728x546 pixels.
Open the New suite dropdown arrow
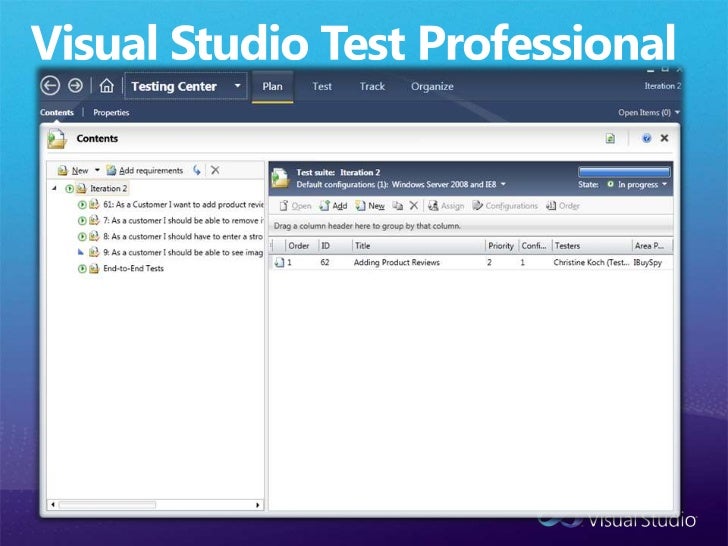[97, 170]
